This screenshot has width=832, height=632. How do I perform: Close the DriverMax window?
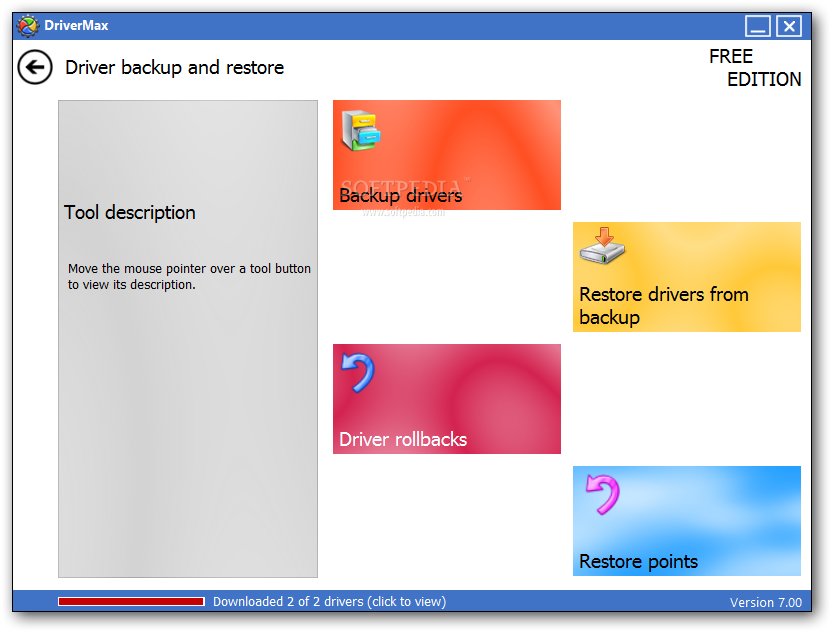(x=789, y=25)
